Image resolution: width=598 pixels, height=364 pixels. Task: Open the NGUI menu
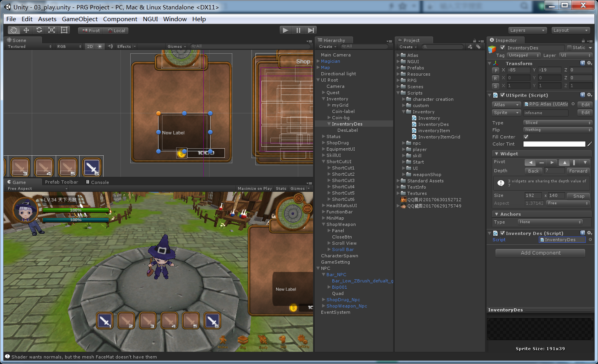[150, 19]
